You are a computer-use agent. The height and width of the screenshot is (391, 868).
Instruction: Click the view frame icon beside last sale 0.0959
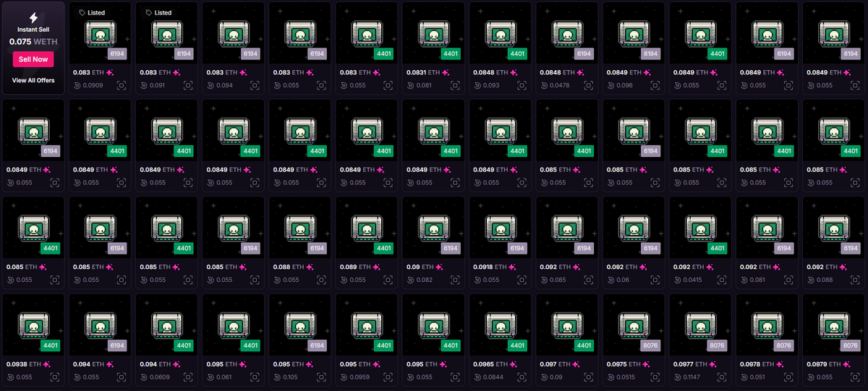pyautogui.click(x=388, y=377)
